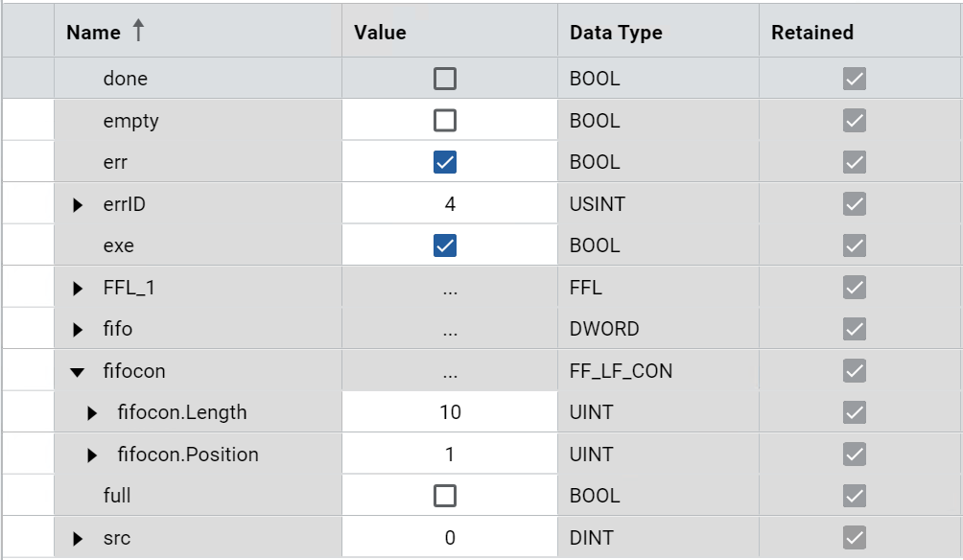963x560 pixels.
Task: Click the sort arrow beside Name header
Action: (x=138, y=32)
